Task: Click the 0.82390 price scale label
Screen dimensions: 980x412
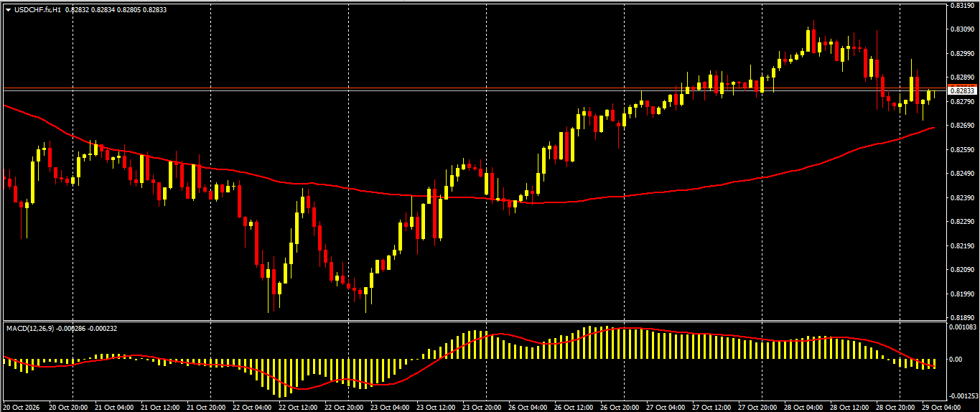Action: tap(962, 198)
